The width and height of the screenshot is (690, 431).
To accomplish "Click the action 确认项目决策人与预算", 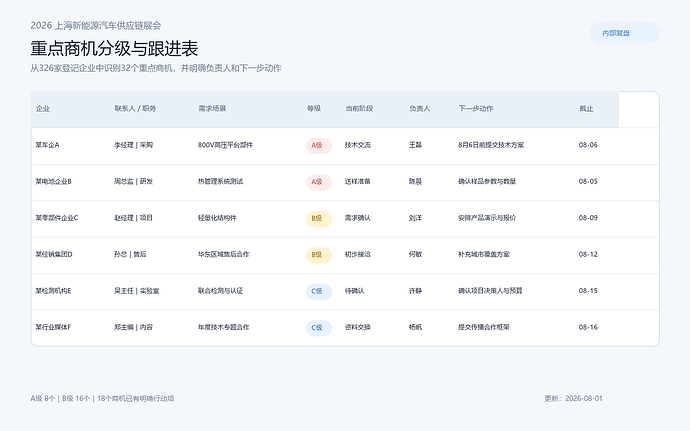I will 490,291.
